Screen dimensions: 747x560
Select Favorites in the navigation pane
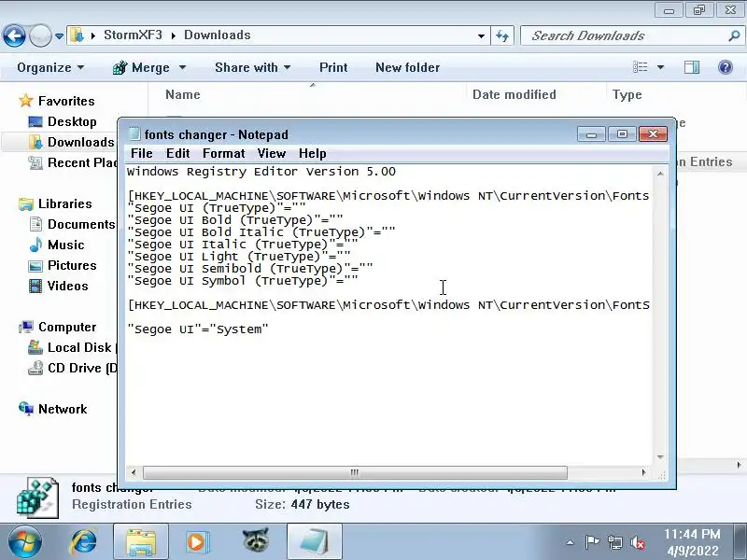(x=66, y=101)
